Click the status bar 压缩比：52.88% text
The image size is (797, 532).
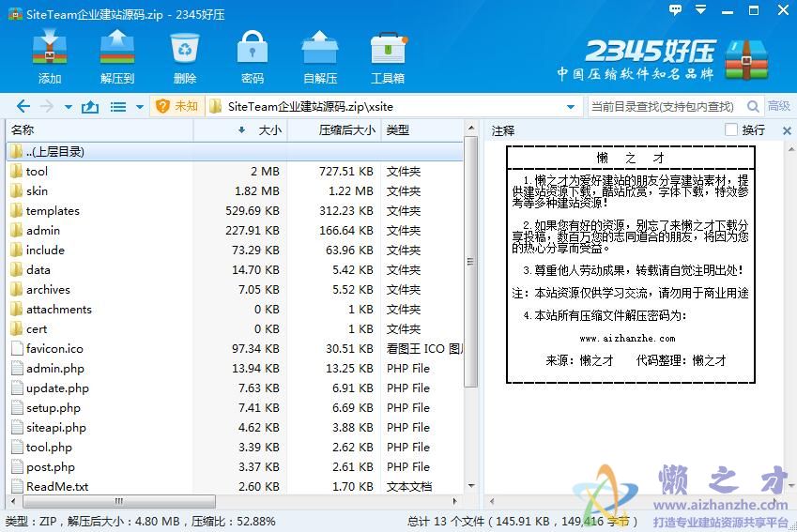234,522
